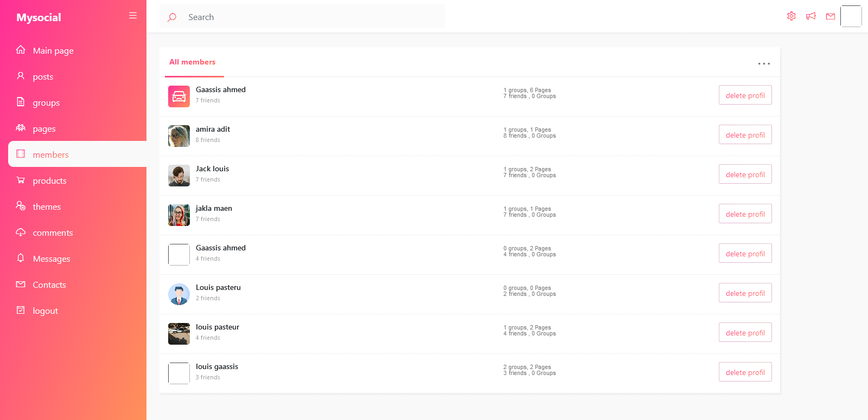
Task: Click the cloud icon beside comments
Action: click(x=21, y=232)
